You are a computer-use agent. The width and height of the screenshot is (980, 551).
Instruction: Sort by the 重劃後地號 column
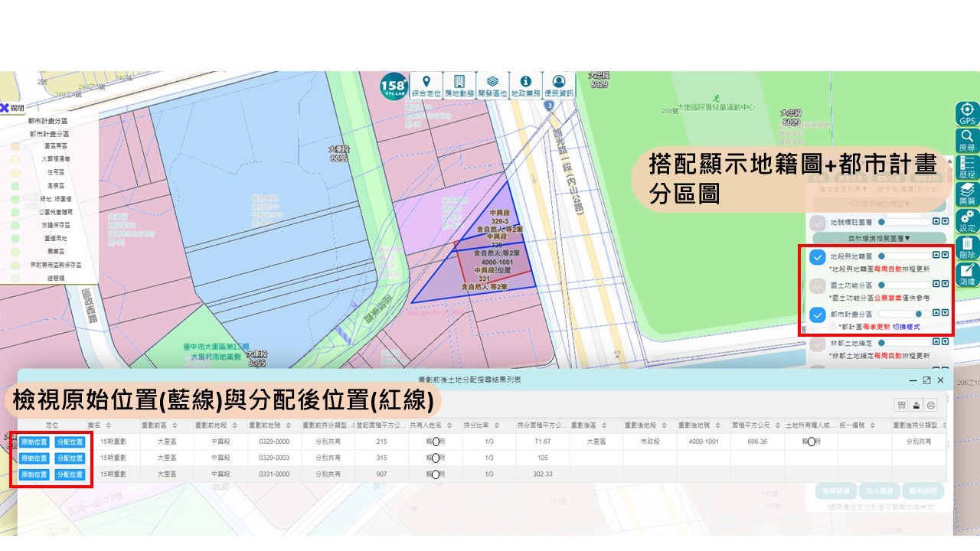click(703, 425)
